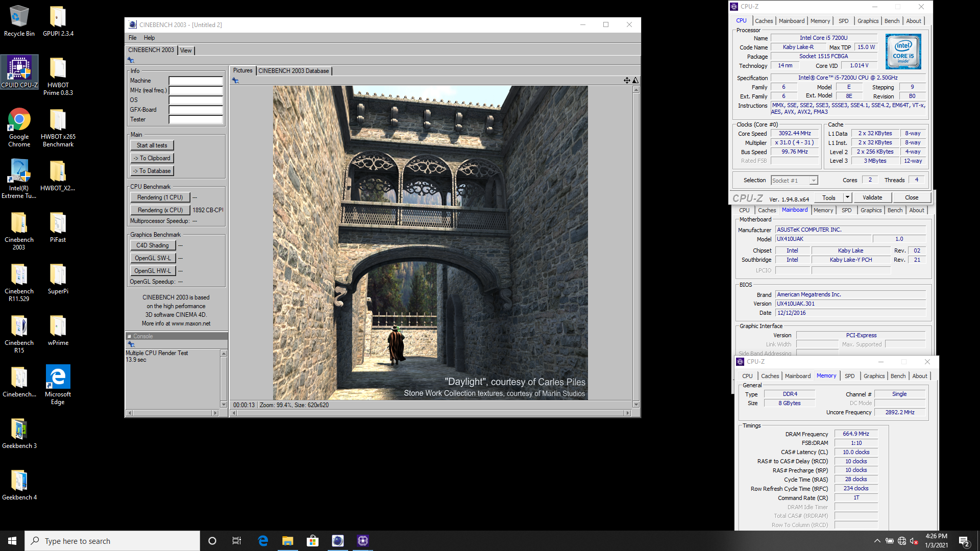
Task: Open the File menu in Cinebench
Action: coord(132,38)
